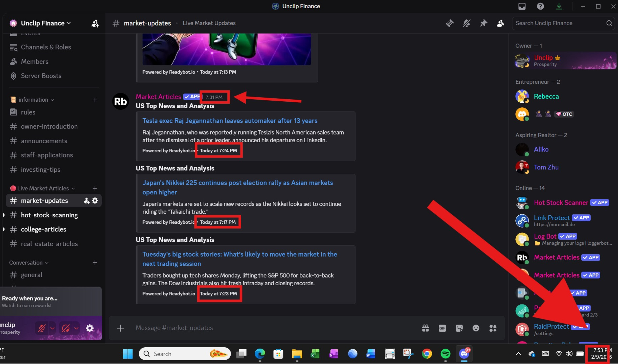Click the green download update icon
The image size is (618, 364).
[x=559, y=6]
